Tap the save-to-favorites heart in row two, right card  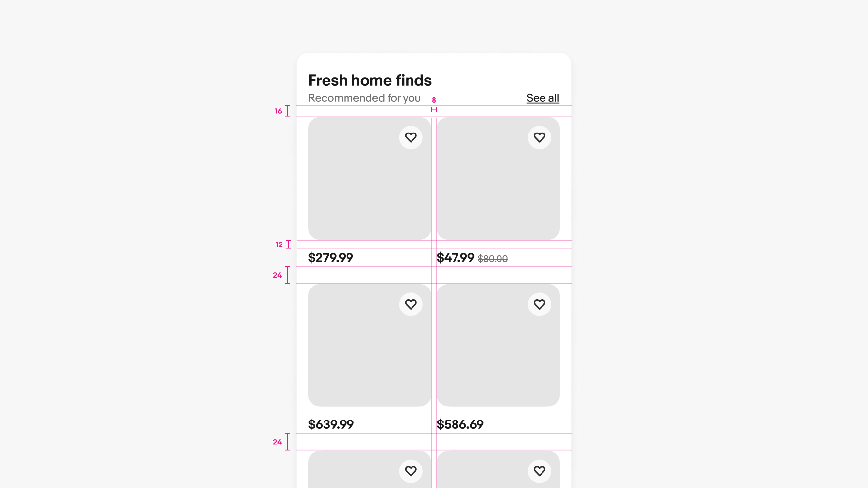click(x=540, y=304)
